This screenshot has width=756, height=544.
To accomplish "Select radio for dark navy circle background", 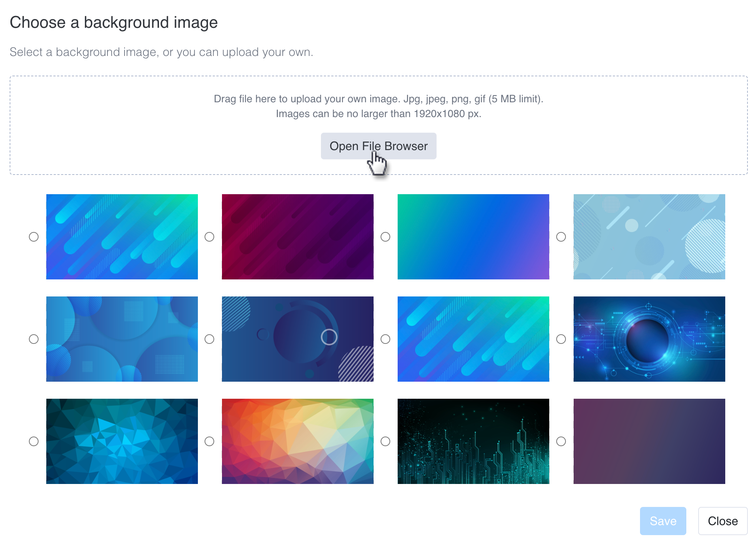I will pos(209,339).
